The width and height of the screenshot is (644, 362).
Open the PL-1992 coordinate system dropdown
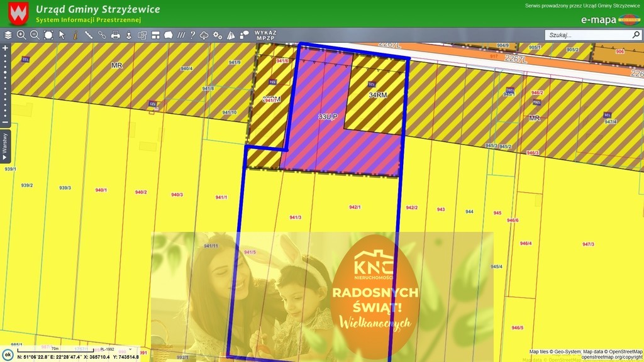(x=111, y=349)
